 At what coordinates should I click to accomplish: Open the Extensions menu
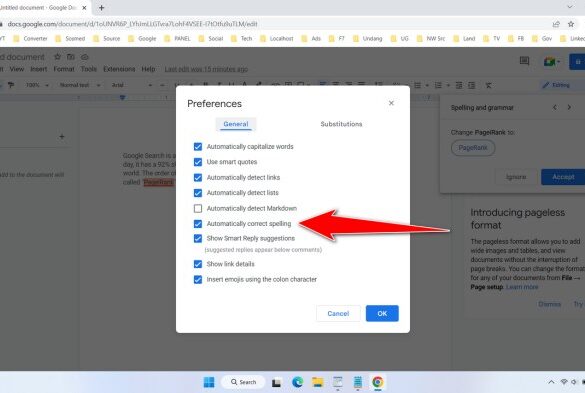click(x=119, y=69)
